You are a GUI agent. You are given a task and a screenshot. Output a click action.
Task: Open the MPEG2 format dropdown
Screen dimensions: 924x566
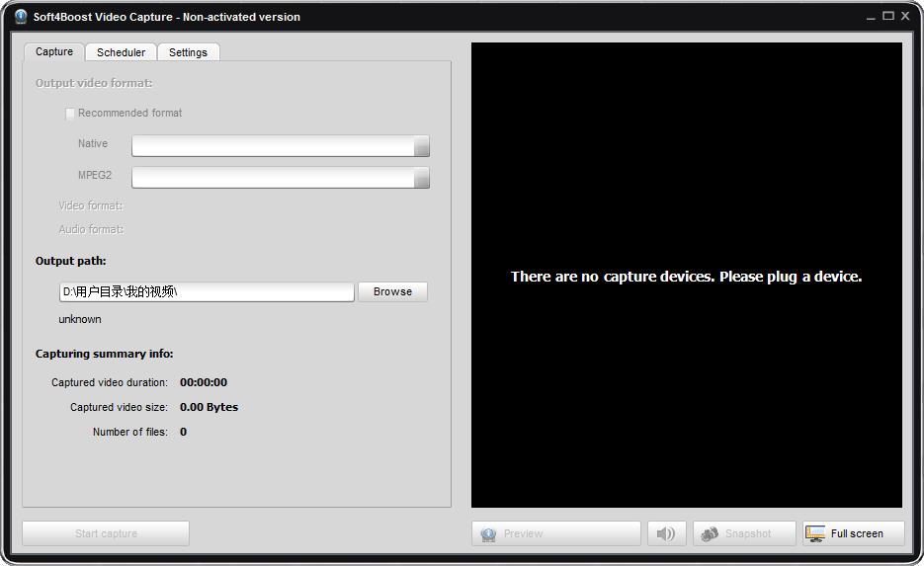pyautogui.click(x=421, y=178)
